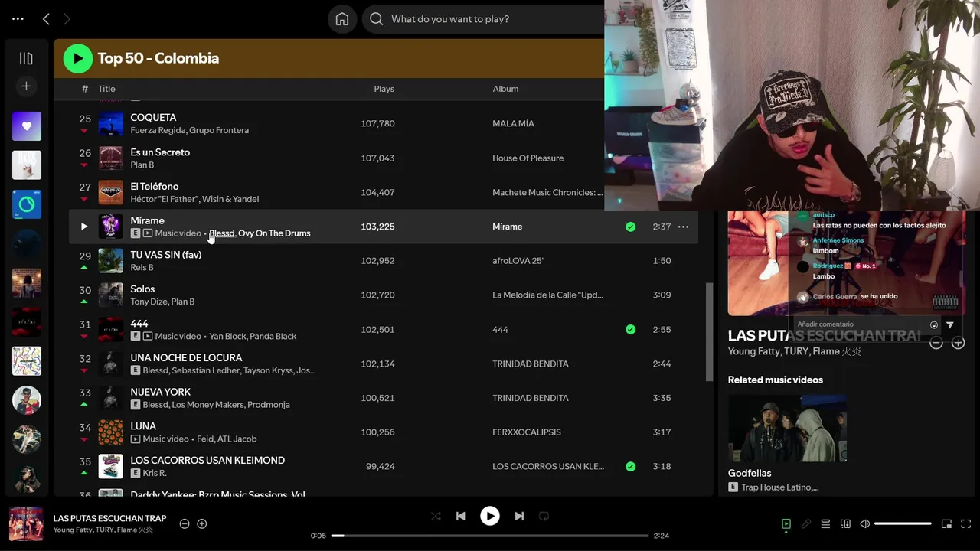Open the Mírame album link
This screenshot has width=980, height=551.
tap(507, 227)
